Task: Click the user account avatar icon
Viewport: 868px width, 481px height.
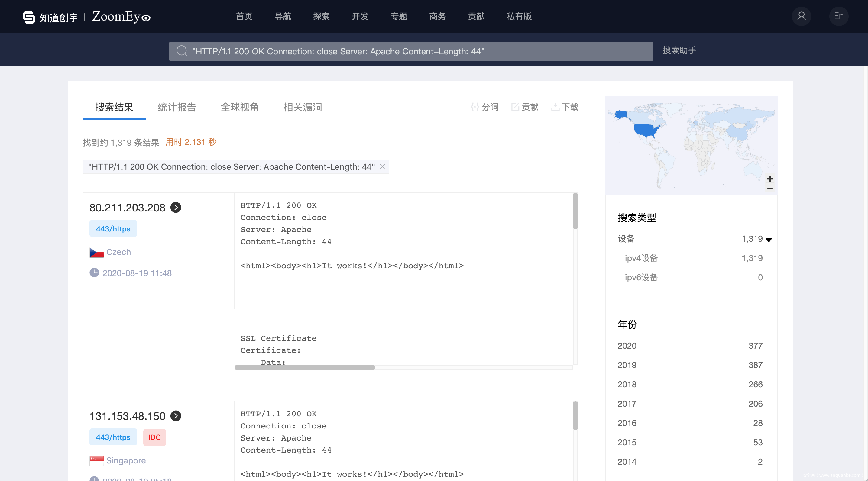Action: click(801, 16)
